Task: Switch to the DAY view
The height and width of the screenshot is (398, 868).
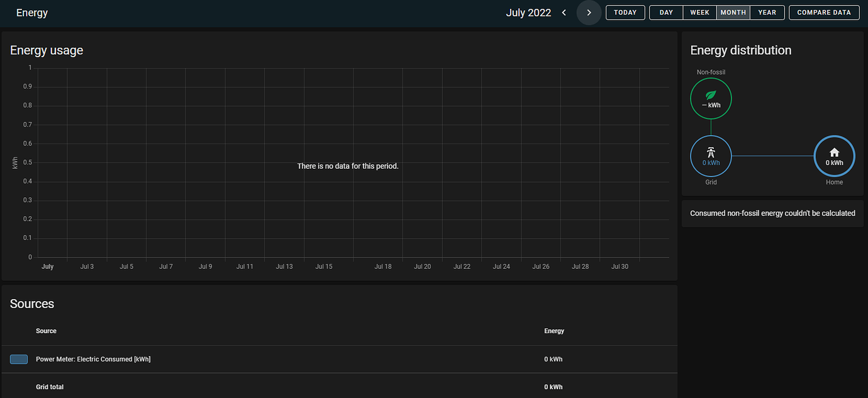Action: pyautogui.click(x=665, y=12)
